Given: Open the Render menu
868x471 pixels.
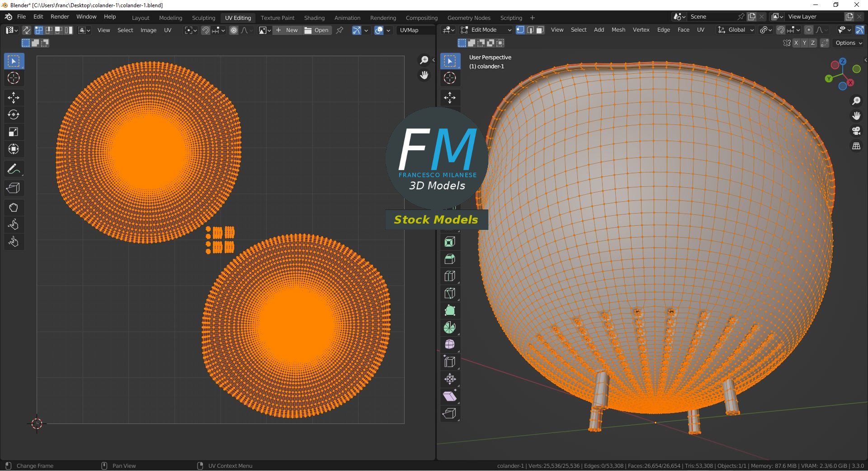Looking at the screenshot, I should point(60,17).
